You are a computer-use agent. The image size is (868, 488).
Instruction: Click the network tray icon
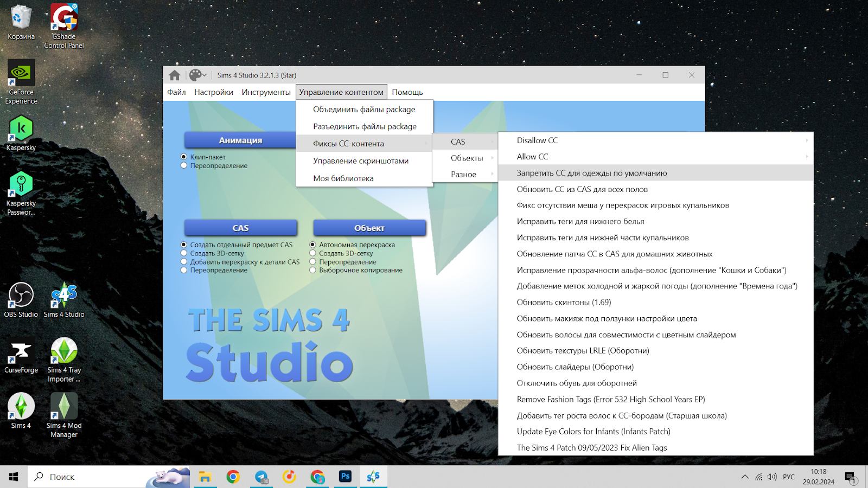coord(758,477)
